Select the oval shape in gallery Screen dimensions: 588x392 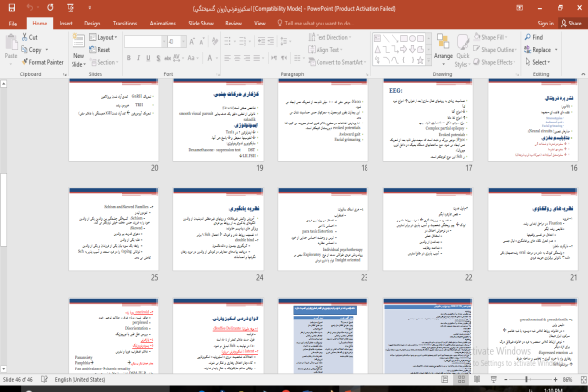click(413, 38)
